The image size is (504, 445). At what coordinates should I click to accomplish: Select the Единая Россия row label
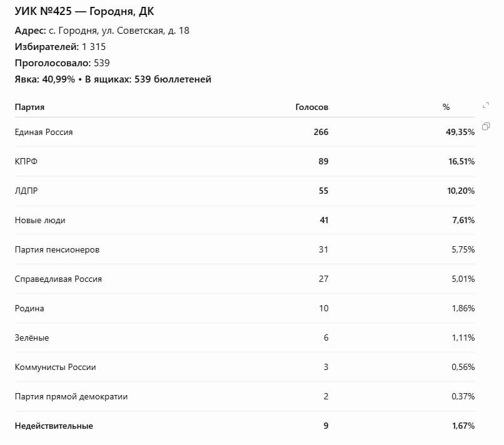coord(44,132)
